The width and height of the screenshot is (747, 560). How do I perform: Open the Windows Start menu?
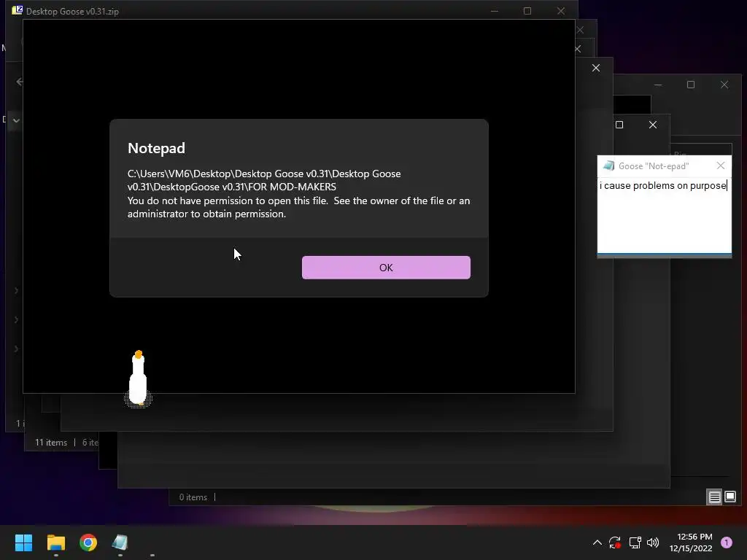pos(23,542)
